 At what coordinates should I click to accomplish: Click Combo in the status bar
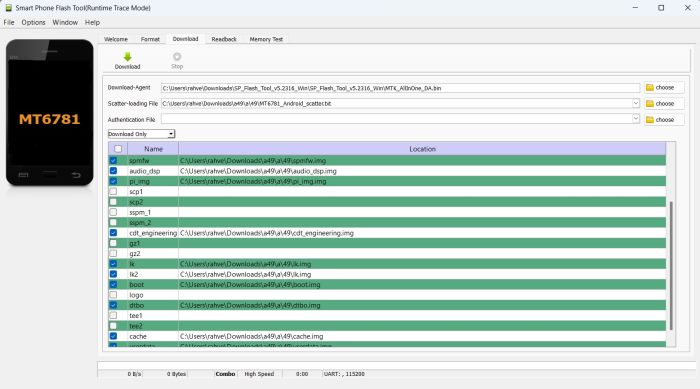(x=225, y=374)
